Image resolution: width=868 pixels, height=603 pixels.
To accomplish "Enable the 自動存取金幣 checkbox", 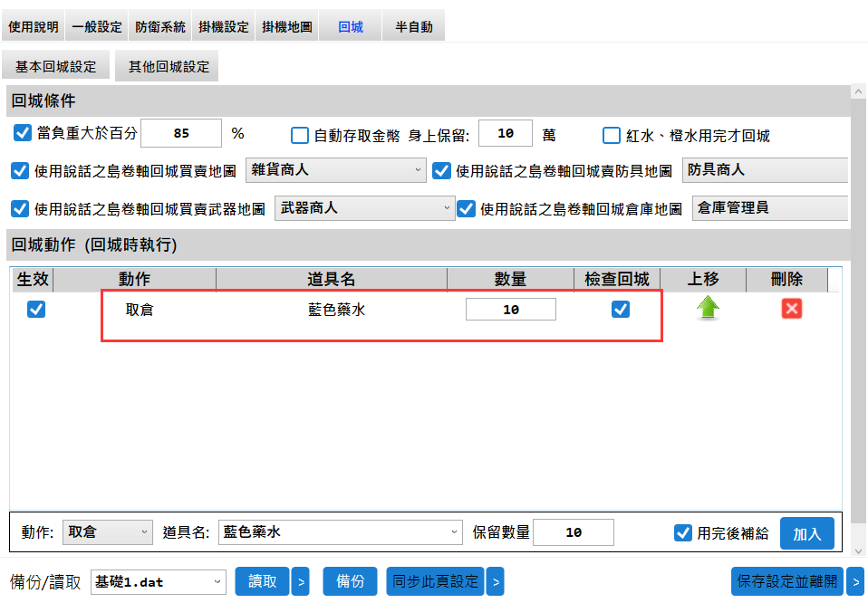I will pos(300,136).
